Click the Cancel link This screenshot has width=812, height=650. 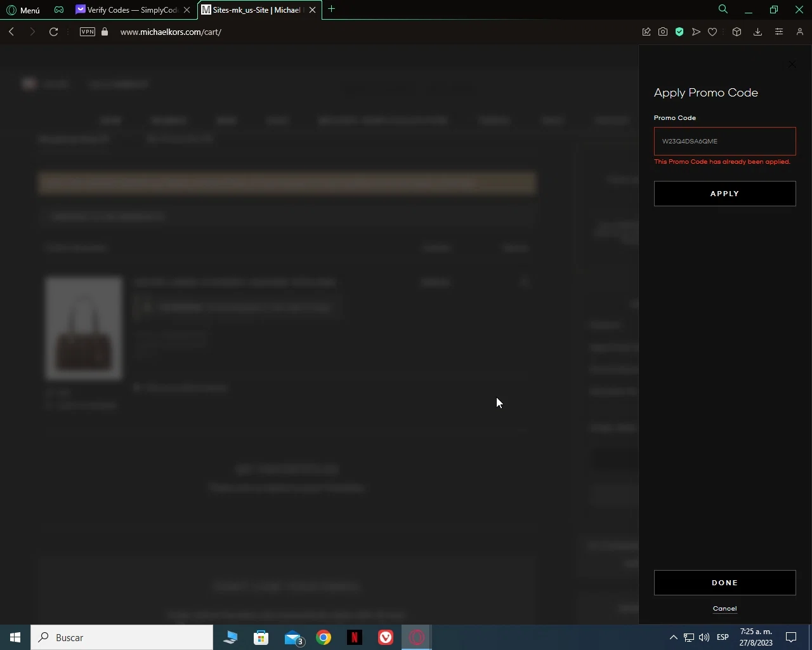724,608
